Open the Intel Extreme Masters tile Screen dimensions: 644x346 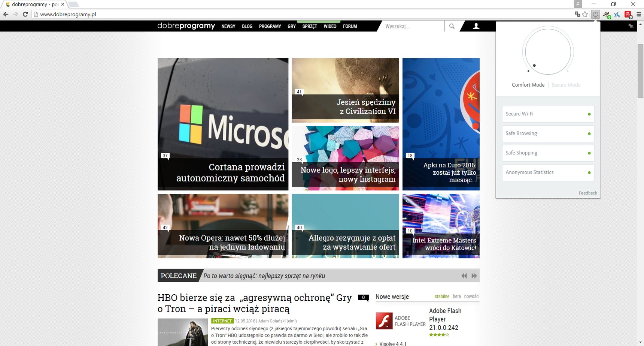[x=441, y=226]
